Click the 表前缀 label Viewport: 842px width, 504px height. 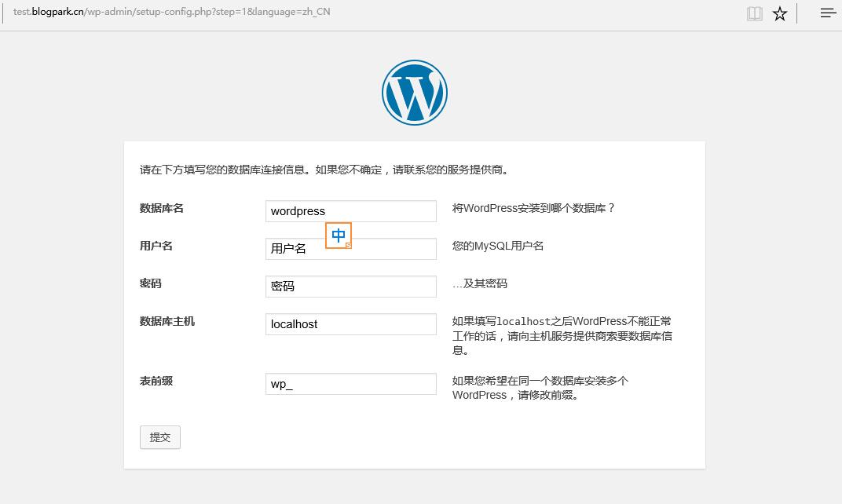tap(156, 381)
